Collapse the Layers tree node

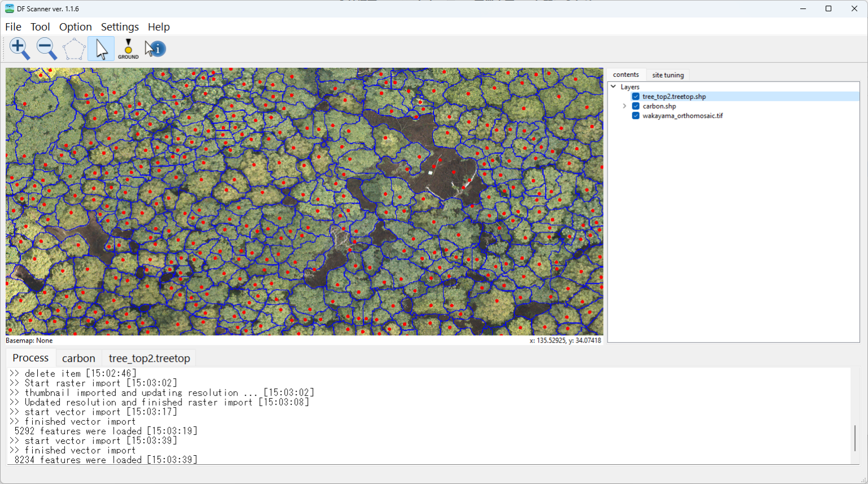613,87
